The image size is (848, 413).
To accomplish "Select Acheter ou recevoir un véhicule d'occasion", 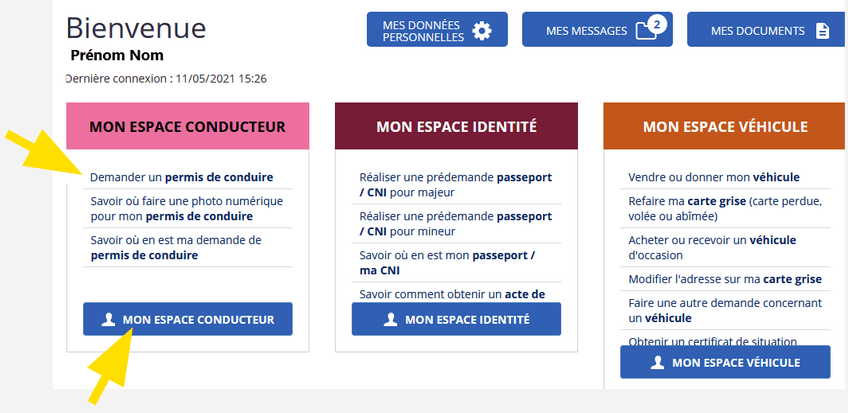I will point(712,247).
